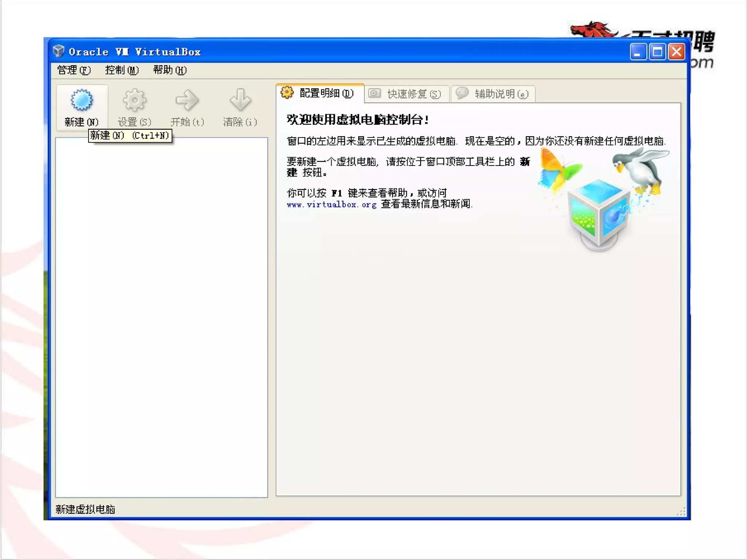The image size is (747, 560).
Task: Select the 配置明细(D) tab
Action: [326, 93]
